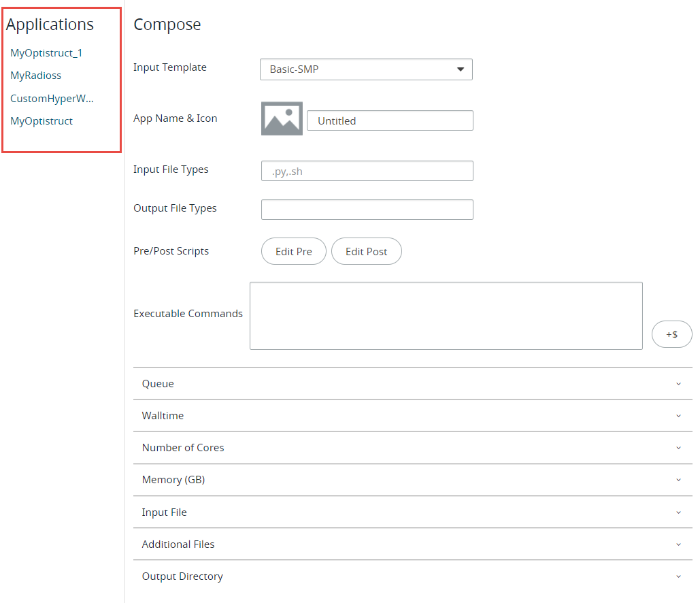The height and width of the screenshot is (603, 700).
Task: Open the Input Template Basic-SMP dropdown
Action: point(366,69)
